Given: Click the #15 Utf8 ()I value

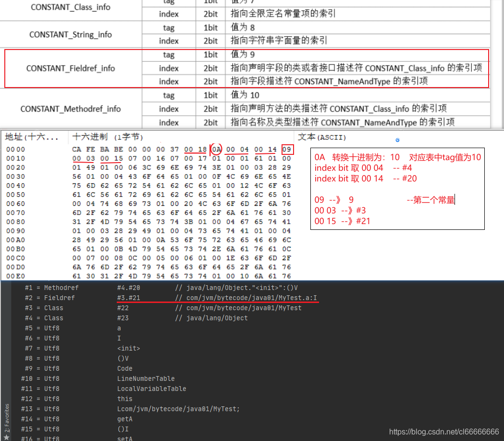Looking at the screenshot, I should click(x=123, y=429).
